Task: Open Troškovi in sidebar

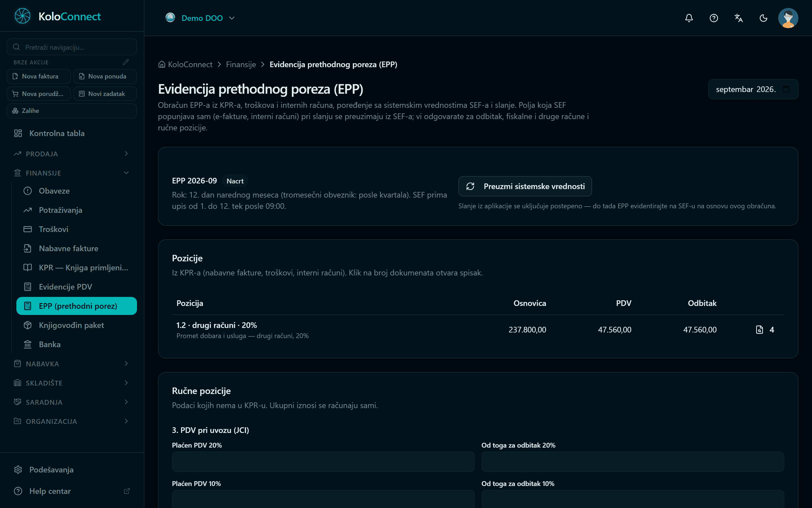Action: click(76, 229)
